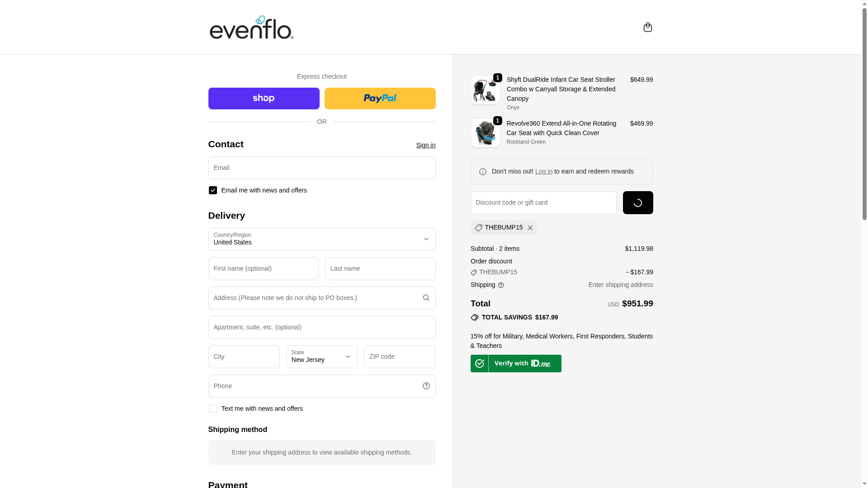Uncheck Email me with news and offers
The width and height of the screenshot is (868, 488).
coord(213,190)
